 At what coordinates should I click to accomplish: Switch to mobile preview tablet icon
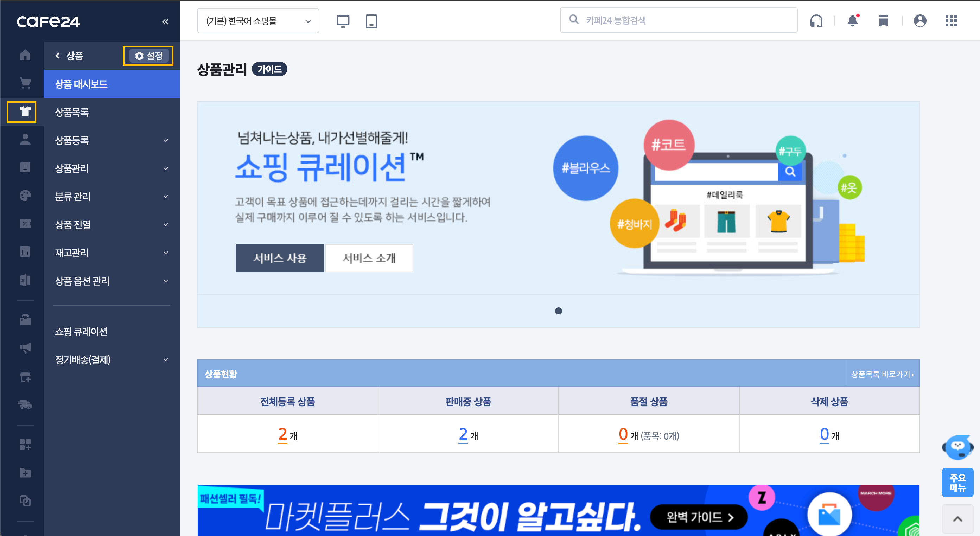(371, 21)
